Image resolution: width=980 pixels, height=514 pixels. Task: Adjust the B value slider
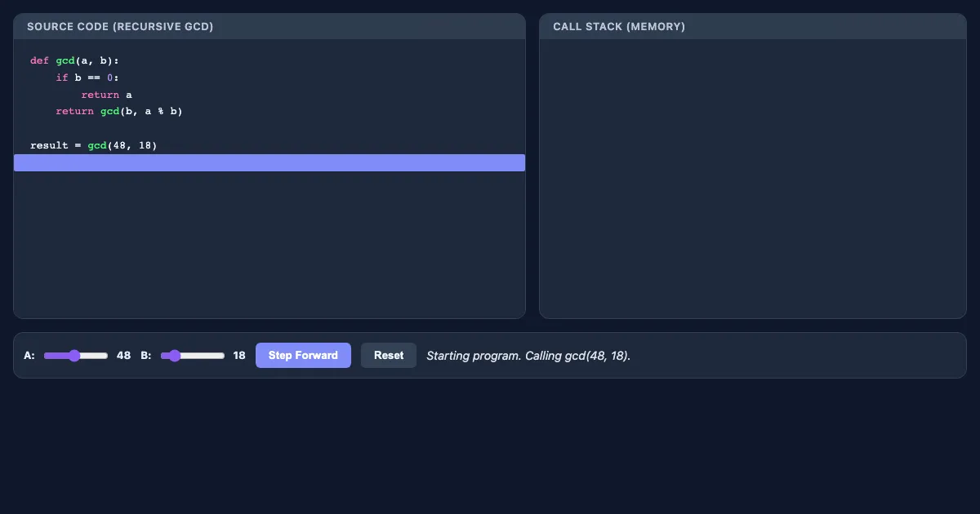point(193,356)
